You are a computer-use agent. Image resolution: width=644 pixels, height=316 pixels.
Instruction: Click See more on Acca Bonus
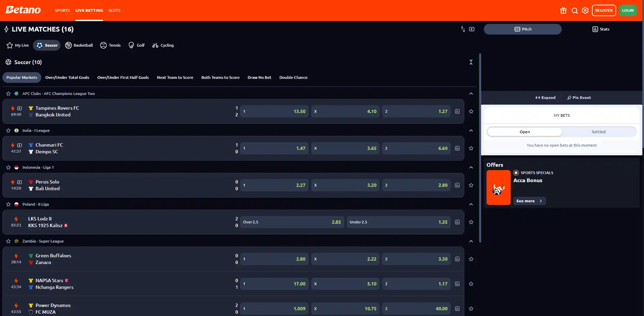point(530,201)
